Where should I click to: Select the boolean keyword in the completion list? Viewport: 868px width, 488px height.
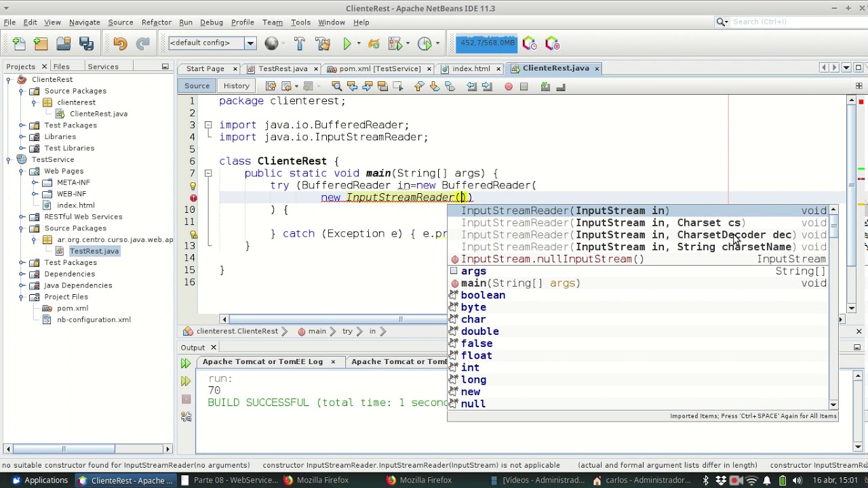pos(638,296)
